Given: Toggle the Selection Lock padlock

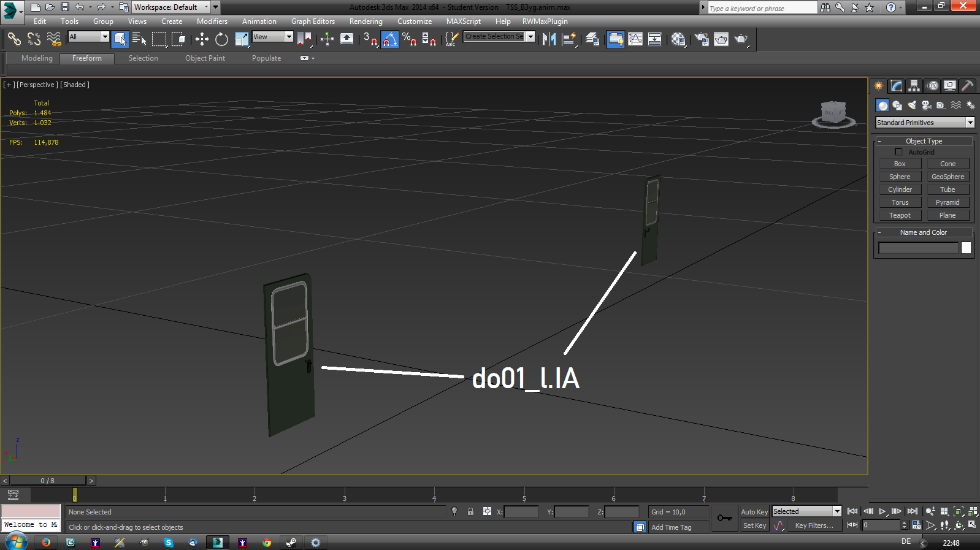Looking at the screenshot, I should (x=470, y=511).
